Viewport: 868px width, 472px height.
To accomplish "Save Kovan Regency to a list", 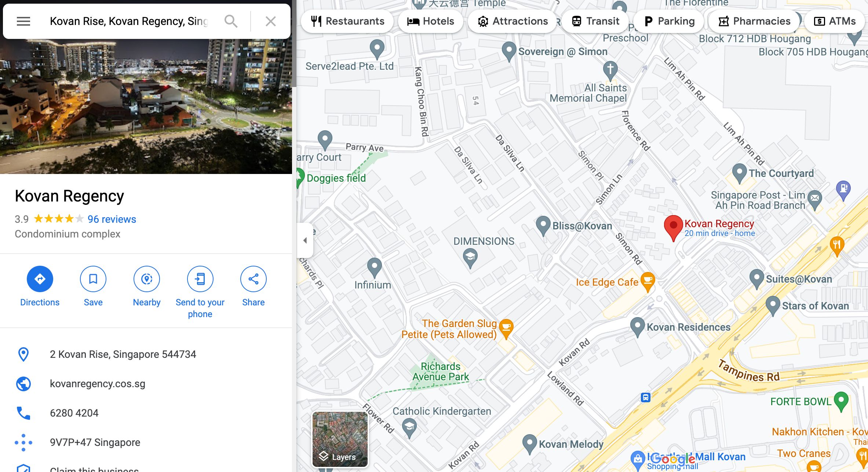I will point(93,279).
